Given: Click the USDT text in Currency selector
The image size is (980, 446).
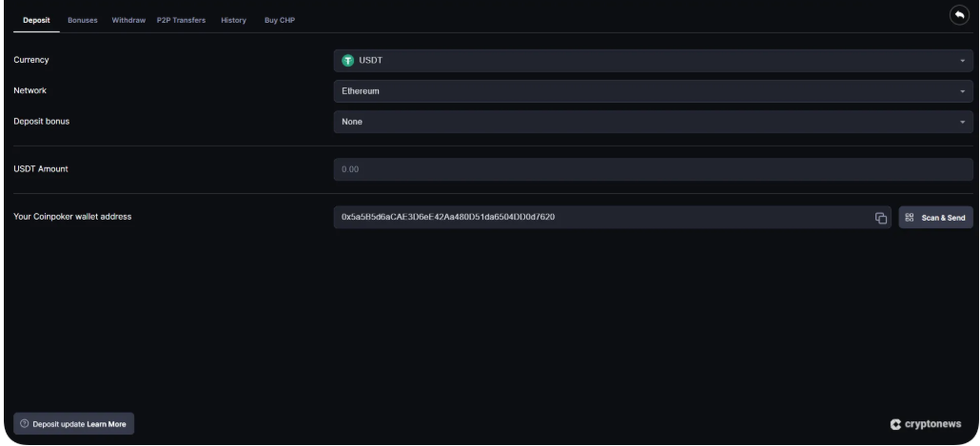Looking at the screenshot, I should [369, 61].
